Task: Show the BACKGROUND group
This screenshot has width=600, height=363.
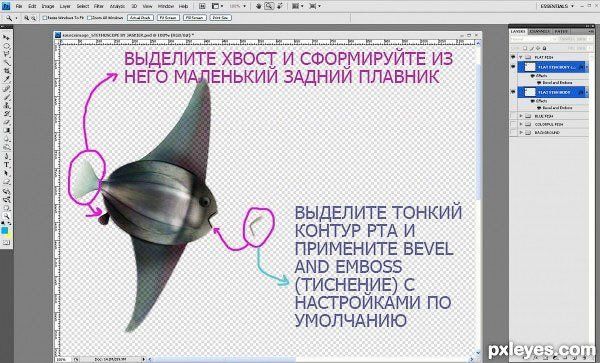Action: [x=513, y=133]
